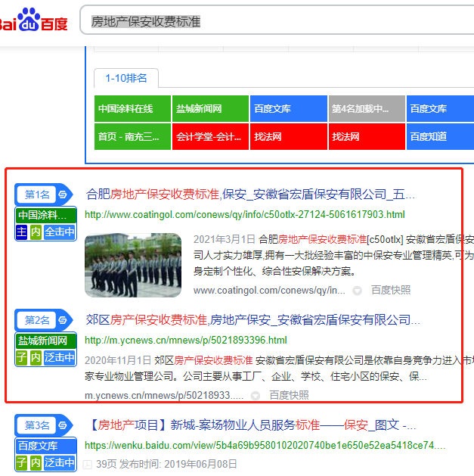Click the refresh icon on 第2名 badge
The width and height of the screenshot is (474, 476).
tap(63, 320)
